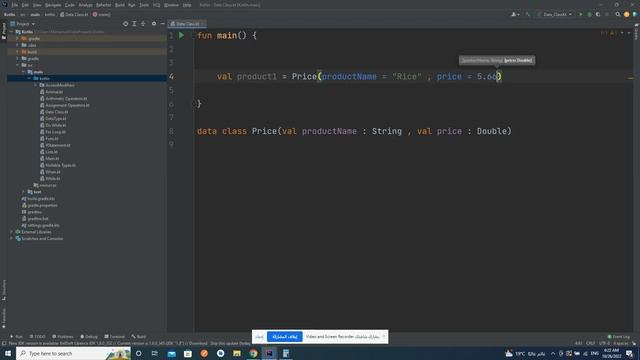Click the Type here to search box
This screenshot has width=640, height=360.
tap(73, 353)
